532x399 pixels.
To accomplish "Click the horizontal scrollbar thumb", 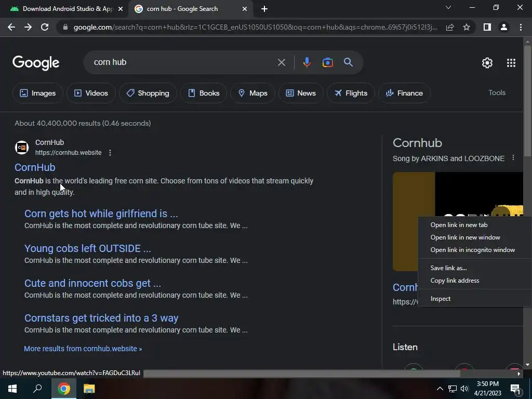I will [x=302, y=374].
